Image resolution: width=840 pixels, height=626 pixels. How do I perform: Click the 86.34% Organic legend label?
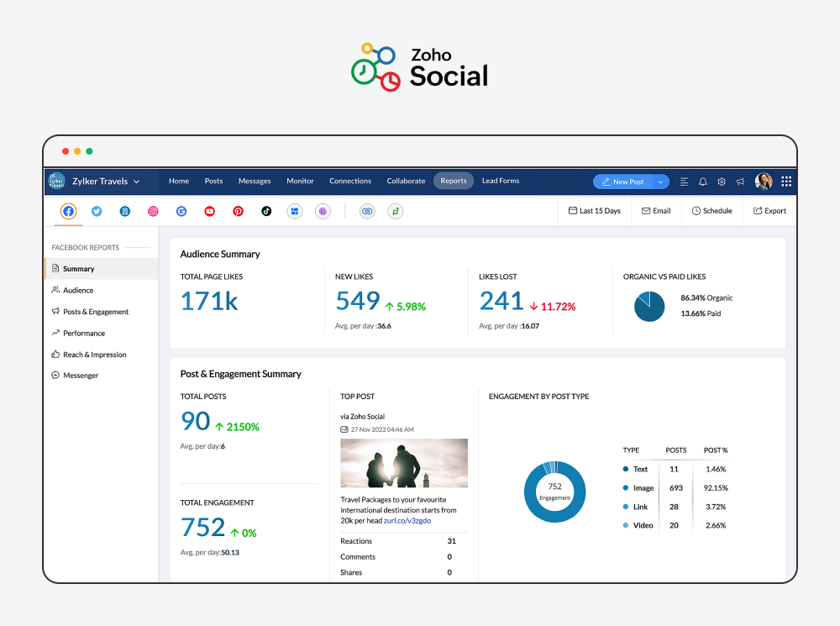coord(706,298)
